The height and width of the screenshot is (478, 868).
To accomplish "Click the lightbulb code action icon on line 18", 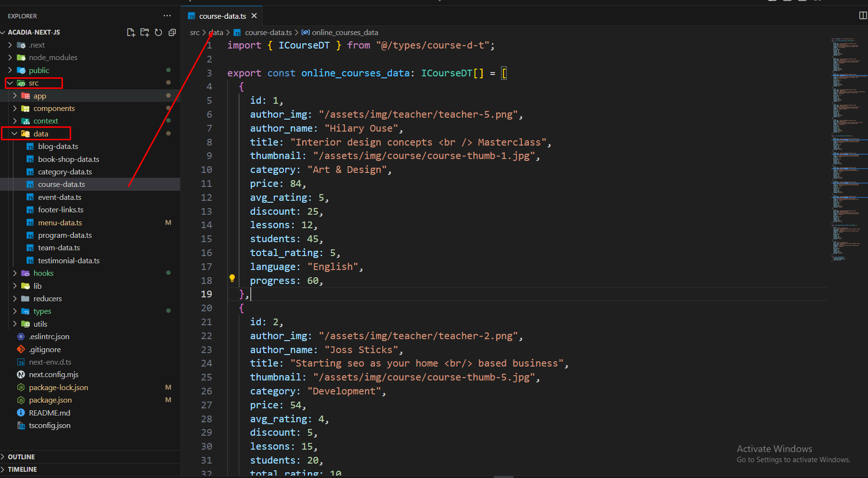I will [232, 278].
